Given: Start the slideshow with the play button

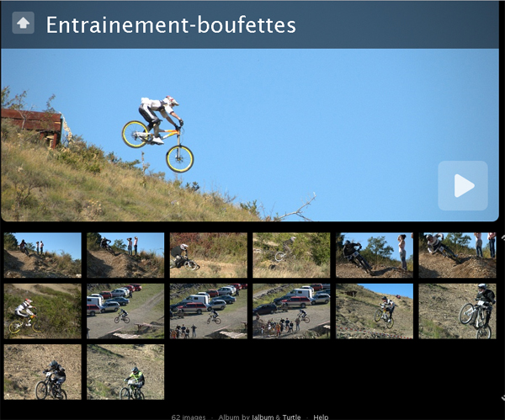Looking at the screenshot, I should (x=463, y=185).
